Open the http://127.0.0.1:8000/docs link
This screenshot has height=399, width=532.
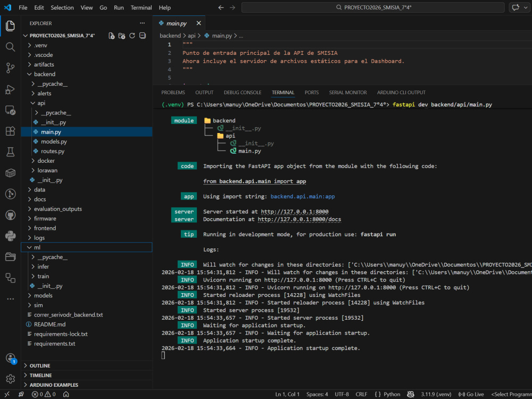299,219
